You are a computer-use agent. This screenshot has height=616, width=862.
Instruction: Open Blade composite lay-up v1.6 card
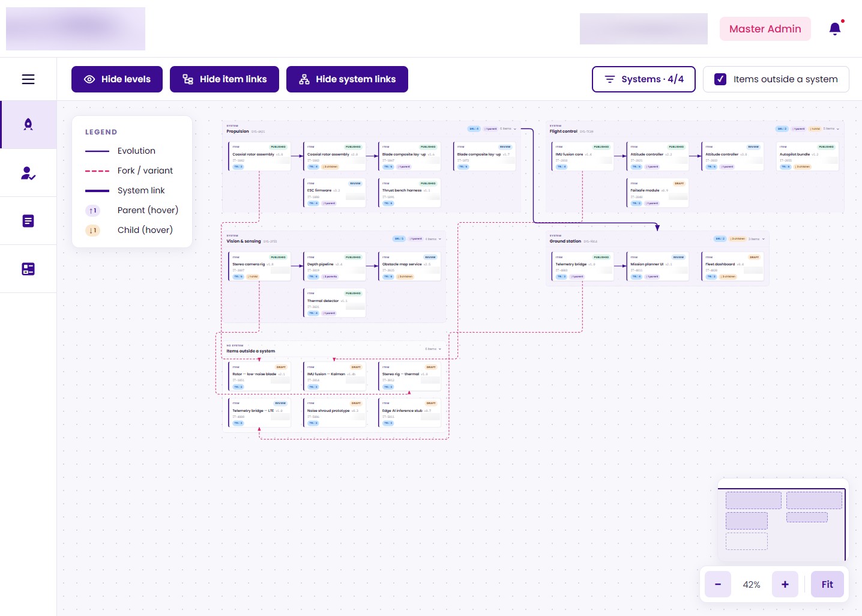tap(409, 156)
